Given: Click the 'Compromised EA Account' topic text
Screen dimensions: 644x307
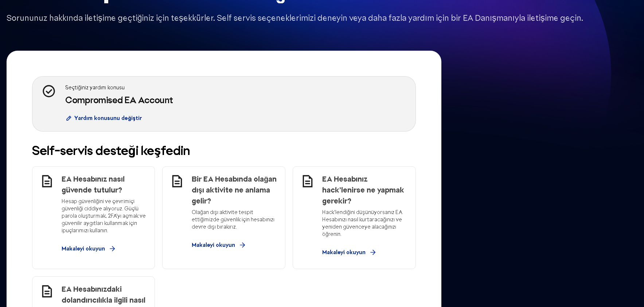Looking at the screenshot, I should pos(119,100).
